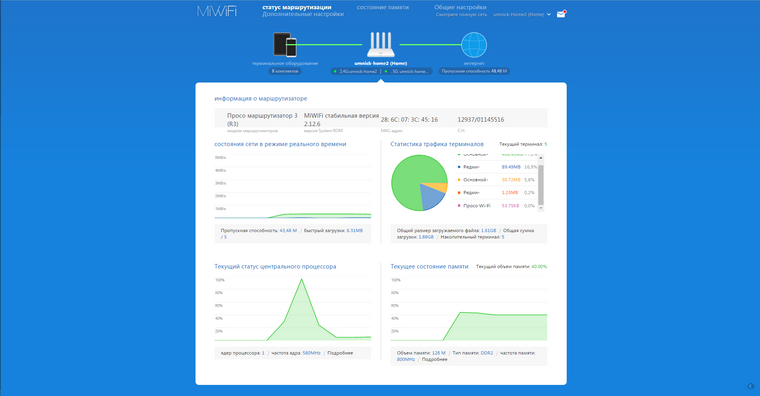760x396 pixels.
Task: Open the mail notification envelope icon
Action: 561,14
